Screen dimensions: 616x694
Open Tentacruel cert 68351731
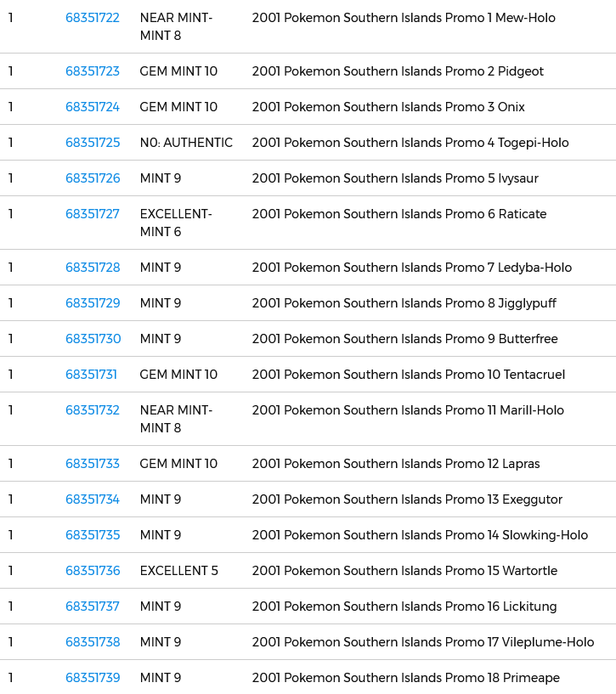point(91,375)
